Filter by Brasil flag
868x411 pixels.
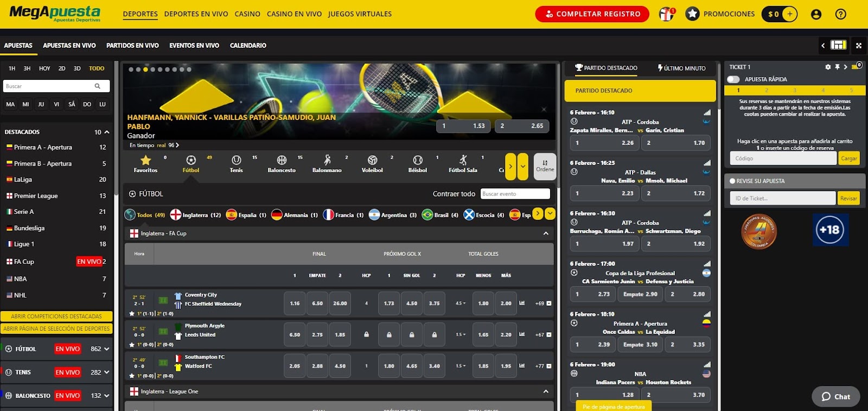[427, 214]
